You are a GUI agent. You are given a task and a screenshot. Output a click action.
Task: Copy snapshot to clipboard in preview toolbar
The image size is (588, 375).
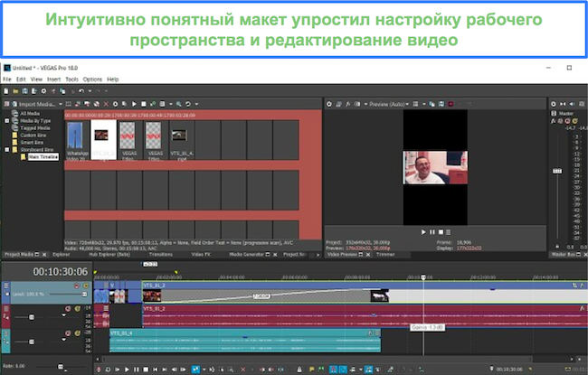tap(432, 104)
